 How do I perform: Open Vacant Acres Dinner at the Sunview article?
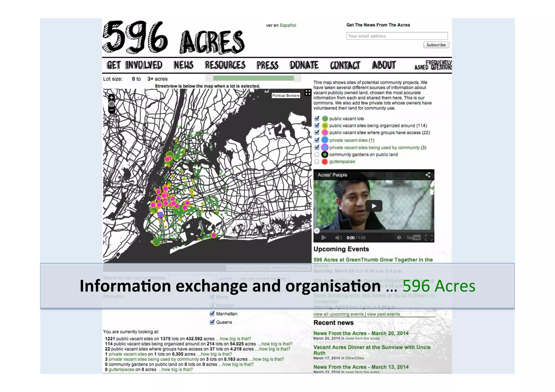[x=372, y=350]
